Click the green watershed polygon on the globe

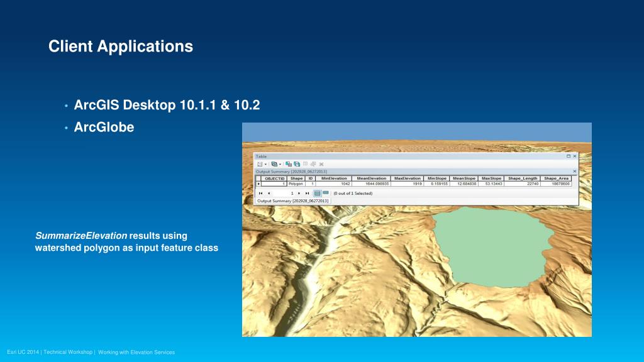pyautogui.click(x=493, y=246)
